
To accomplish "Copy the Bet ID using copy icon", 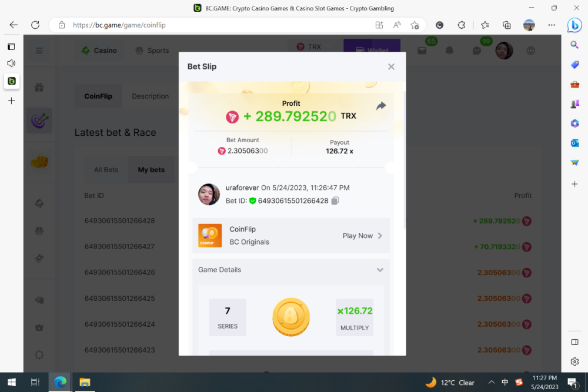I will pos(335,201).
